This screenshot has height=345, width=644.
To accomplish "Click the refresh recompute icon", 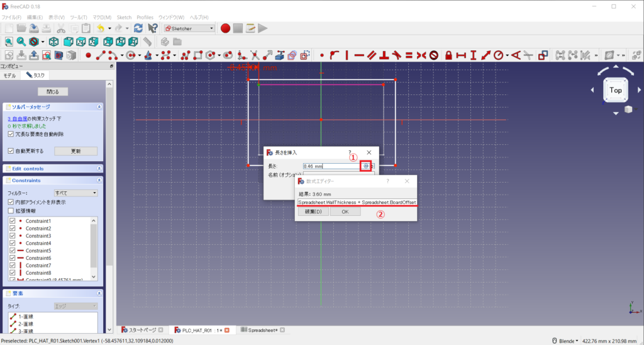I will coord(138,28).
